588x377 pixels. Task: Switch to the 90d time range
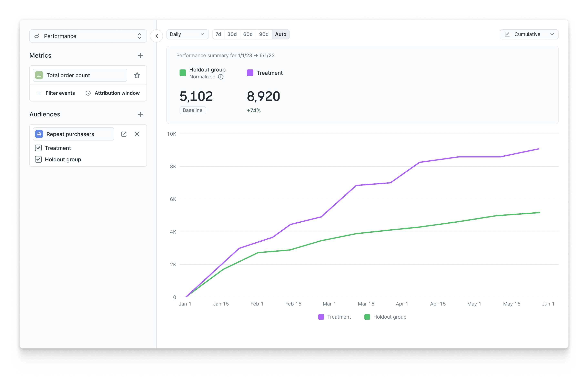(x=264, y=34)
